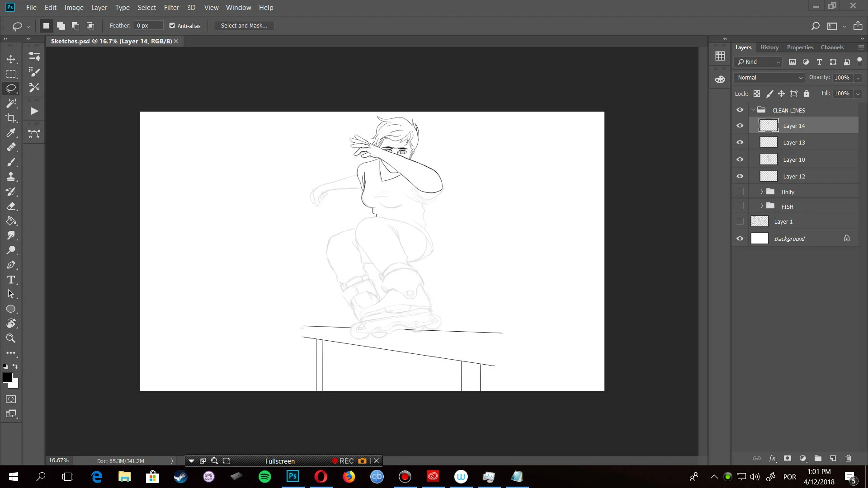Hide Layer 13 visibility eye
This screenshot has width=868, height=488.
click(x=740, y=142)
